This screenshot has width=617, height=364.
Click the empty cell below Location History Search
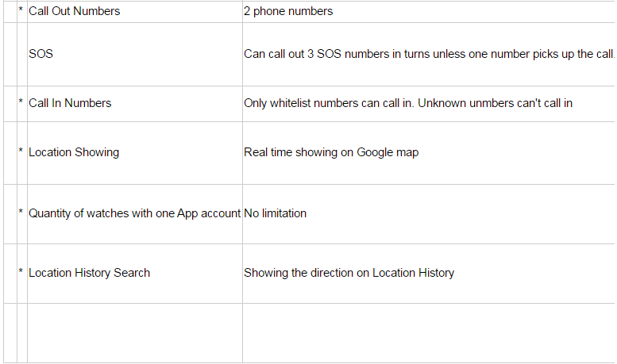coord(134,333)
